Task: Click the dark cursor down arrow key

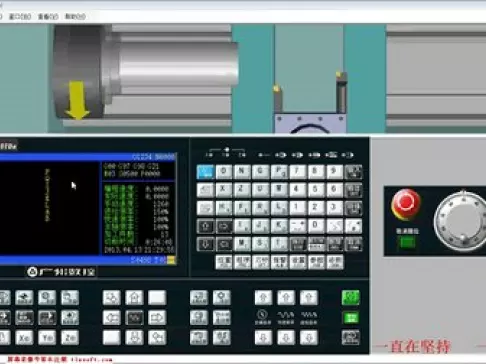Action: [x=205, y=244]
